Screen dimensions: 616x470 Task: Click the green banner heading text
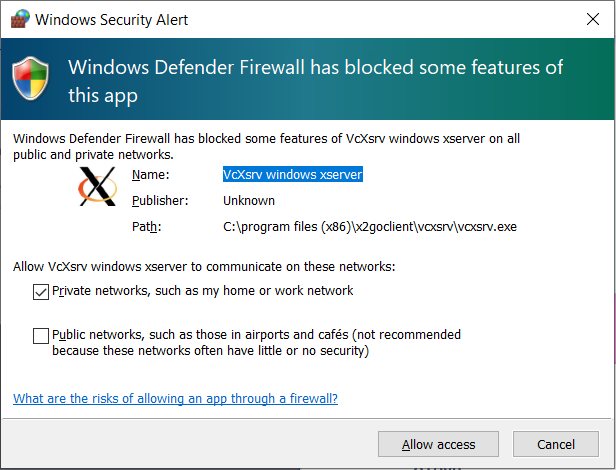(315, 81)
